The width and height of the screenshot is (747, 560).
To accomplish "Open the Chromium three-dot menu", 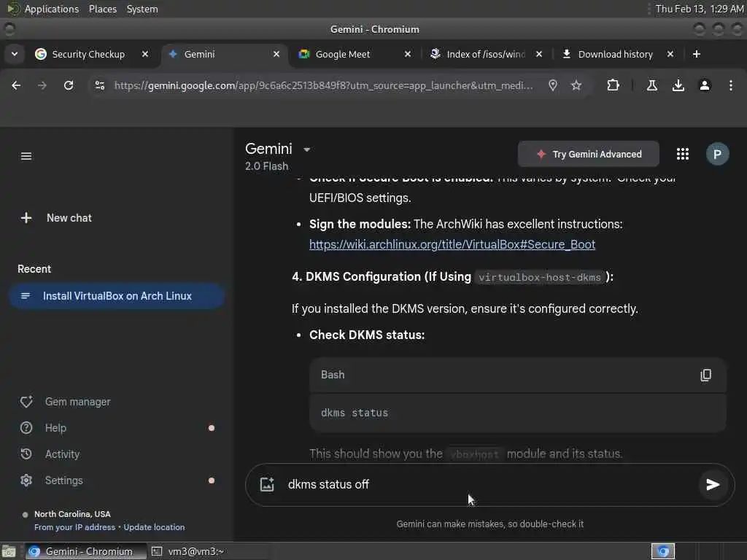I will tap(731, 85).
